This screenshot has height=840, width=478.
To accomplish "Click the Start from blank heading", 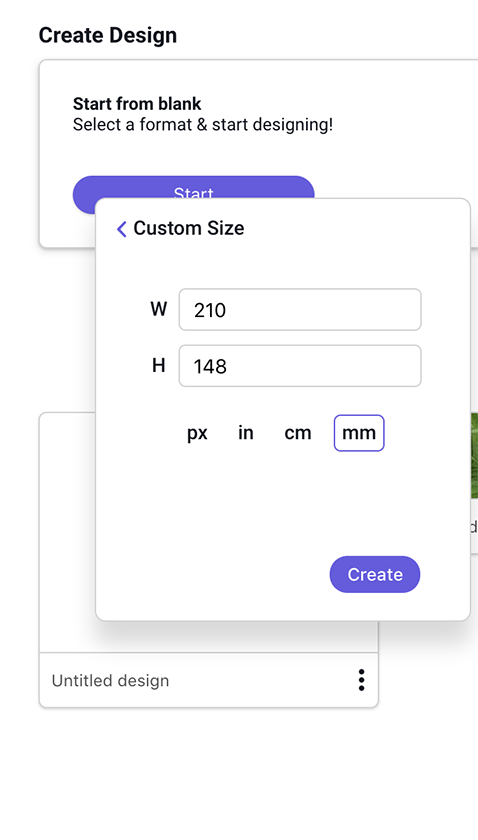I will point(137,103).
